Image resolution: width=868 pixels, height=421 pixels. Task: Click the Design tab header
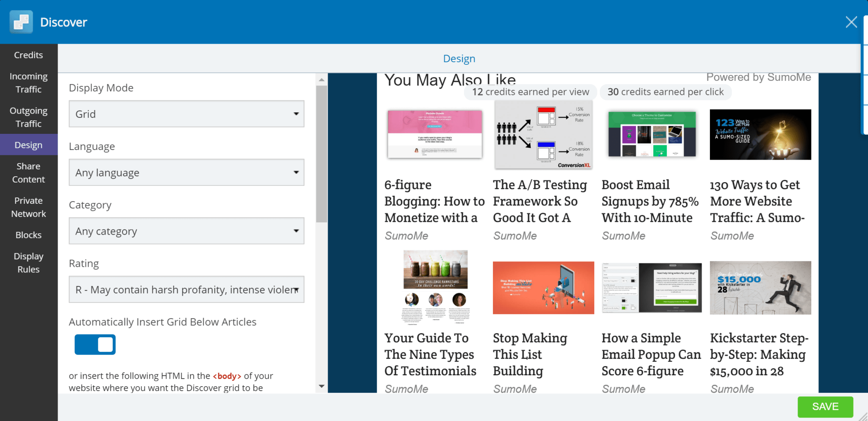(x=459, y=58)
